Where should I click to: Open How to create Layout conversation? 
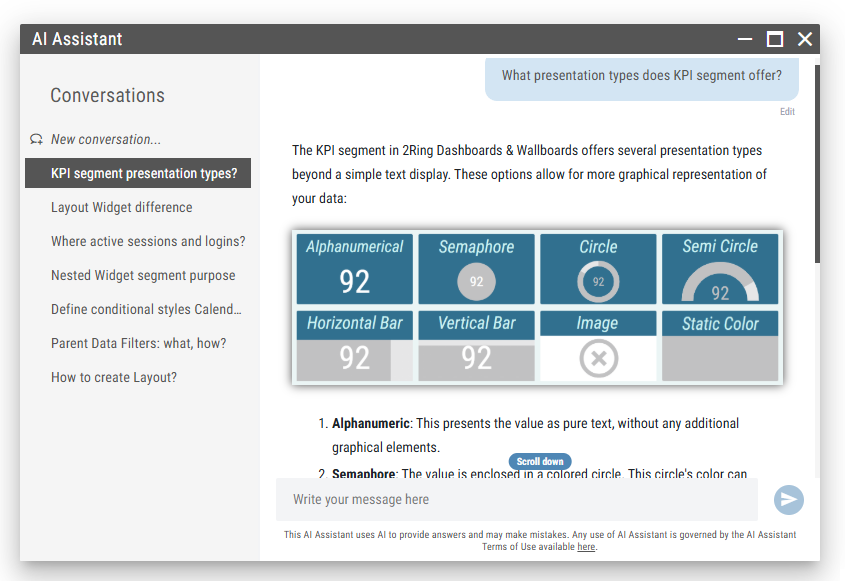click(114, 377)
